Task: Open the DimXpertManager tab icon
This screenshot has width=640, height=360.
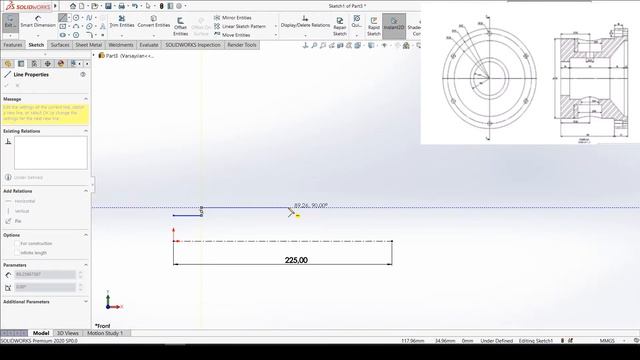Action: point(47,64)
